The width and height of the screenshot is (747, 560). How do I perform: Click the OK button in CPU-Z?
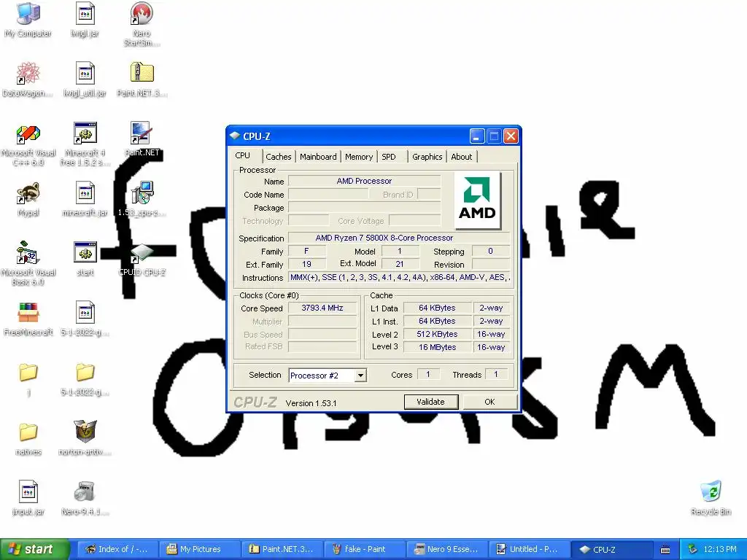pos(489,402)
